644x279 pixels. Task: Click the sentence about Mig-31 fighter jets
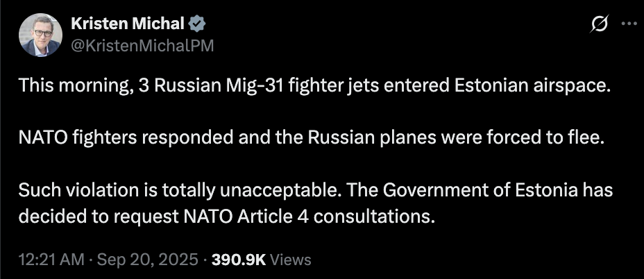(x=312, y=86)
